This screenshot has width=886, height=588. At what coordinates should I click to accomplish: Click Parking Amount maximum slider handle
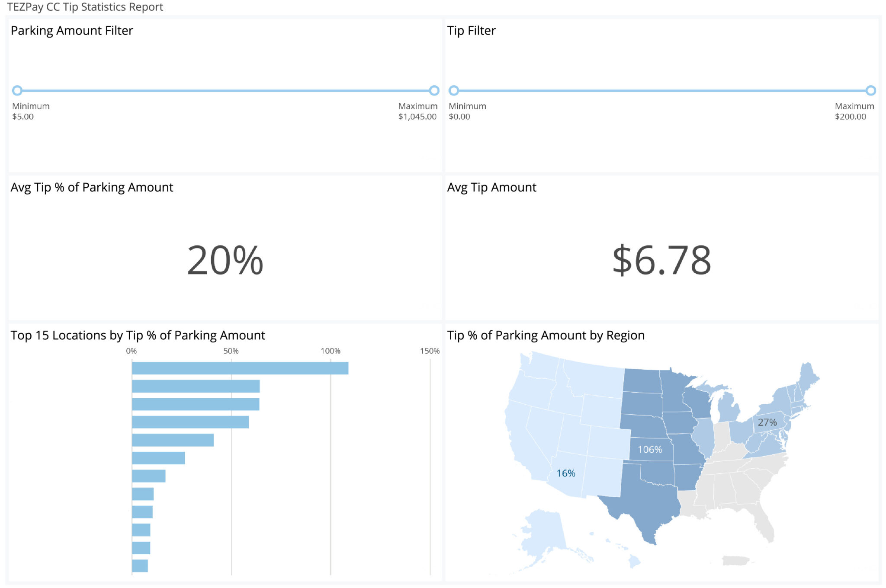coord(434,90)
